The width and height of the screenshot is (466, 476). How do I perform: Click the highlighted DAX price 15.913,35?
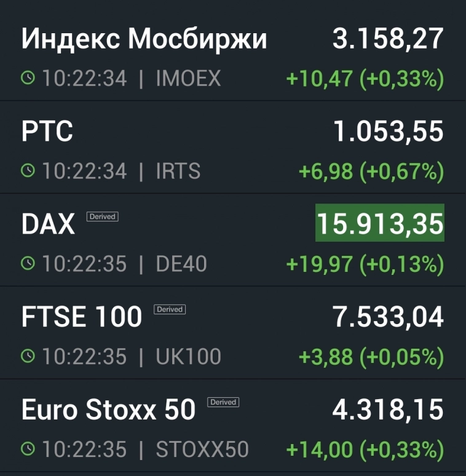[379, 224]
